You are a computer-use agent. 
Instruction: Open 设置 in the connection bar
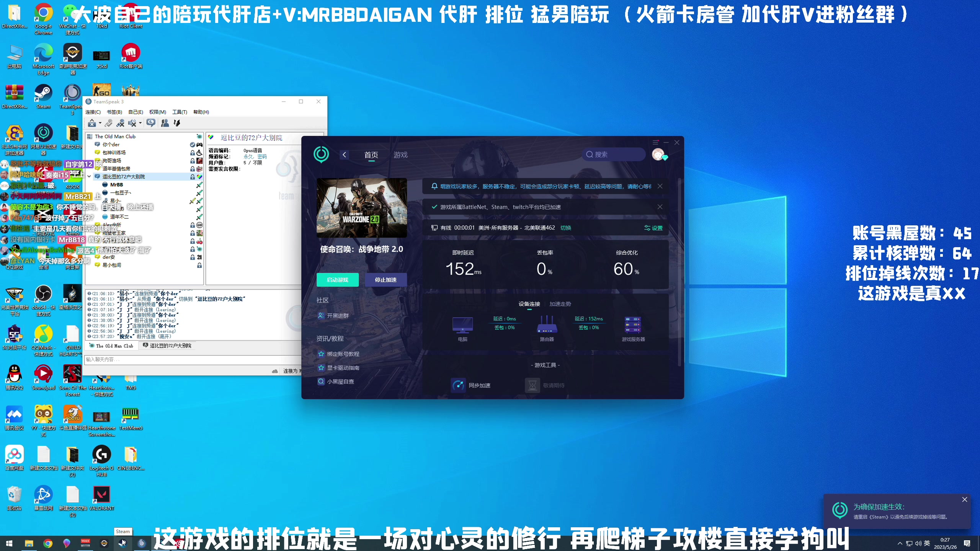pyautogui.click(x=653, y=228)
